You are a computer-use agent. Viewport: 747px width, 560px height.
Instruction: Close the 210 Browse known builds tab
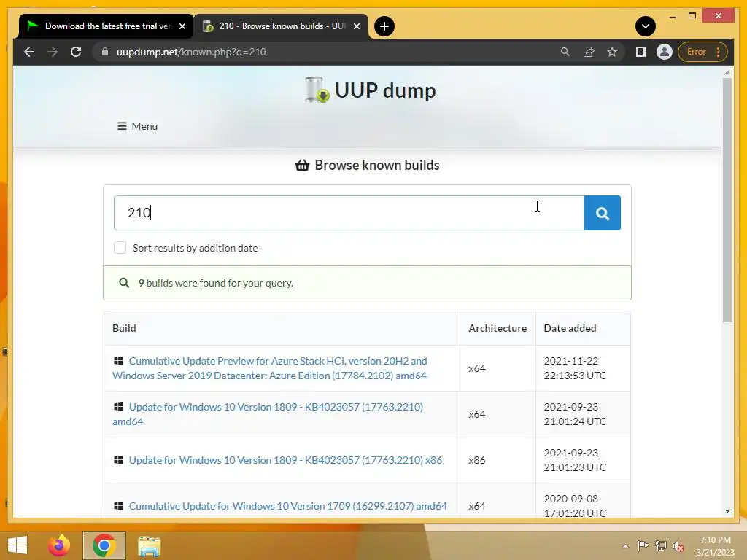[x=356, y=26]
